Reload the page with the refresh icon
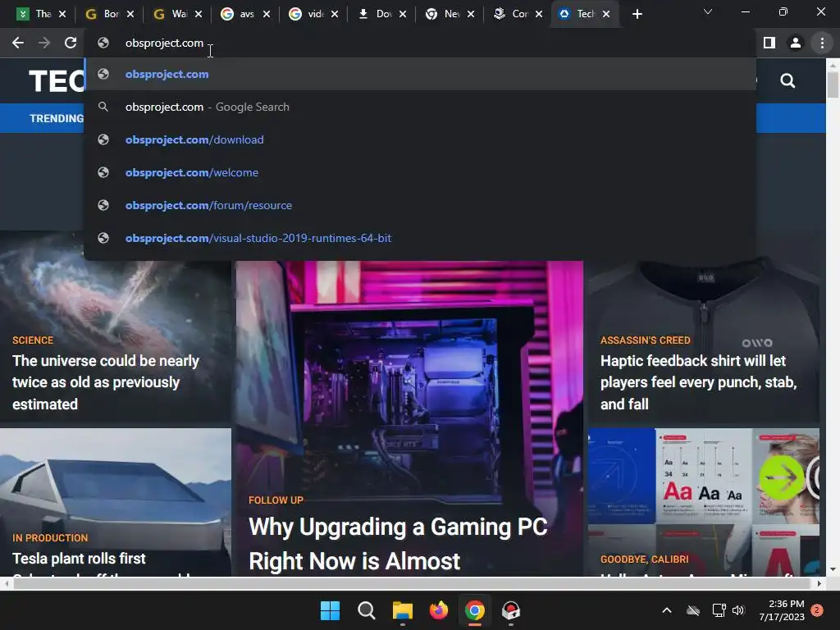Screen dimensions: 840x630 coord(71,43)
